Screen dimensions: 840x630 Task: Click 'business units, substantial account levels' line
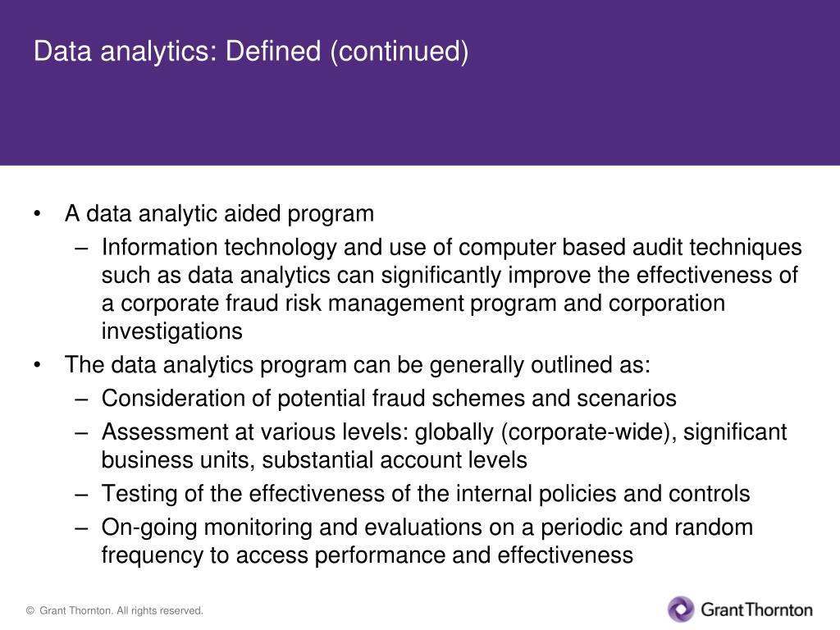(x=314, y=460)
